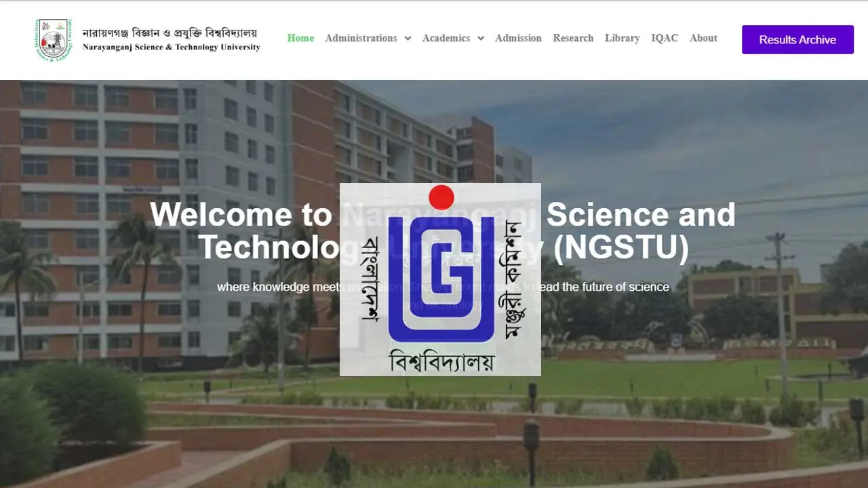
Task: Navigate to the About page
Action: 703,38
